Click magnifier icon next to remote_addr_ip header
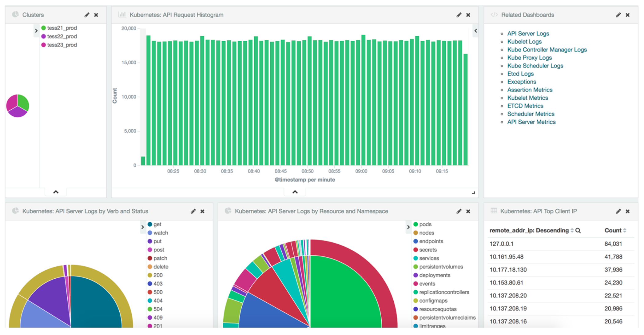The width and height of the screenshot is (644, 335). pos(578,231)
